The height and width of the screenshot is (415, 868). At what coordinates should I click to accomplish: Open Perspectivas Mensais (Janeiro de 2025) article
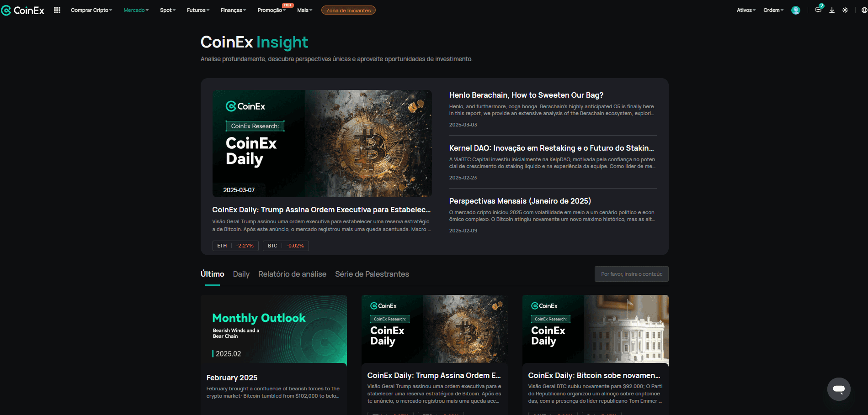coord(520,201)
